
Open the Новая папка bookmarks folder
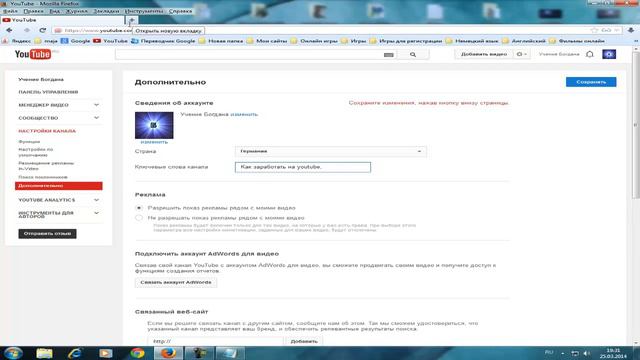click(x=221, y=41)
